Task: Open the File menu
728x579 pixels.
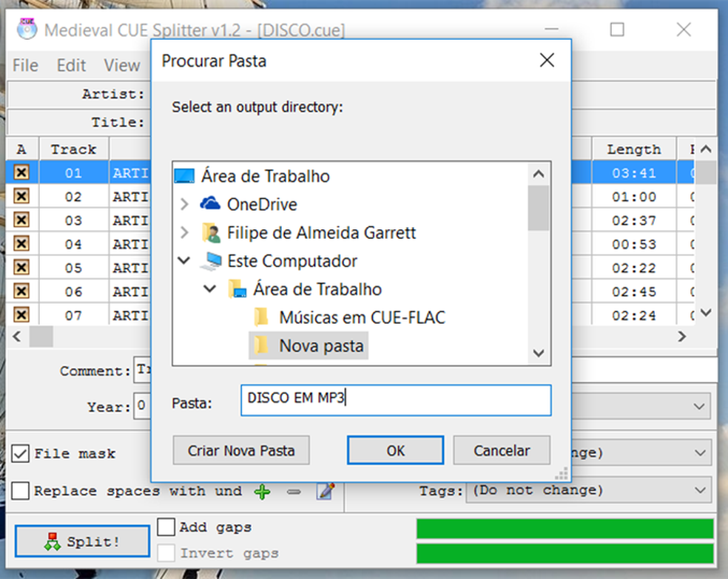Action: point(25,65)
